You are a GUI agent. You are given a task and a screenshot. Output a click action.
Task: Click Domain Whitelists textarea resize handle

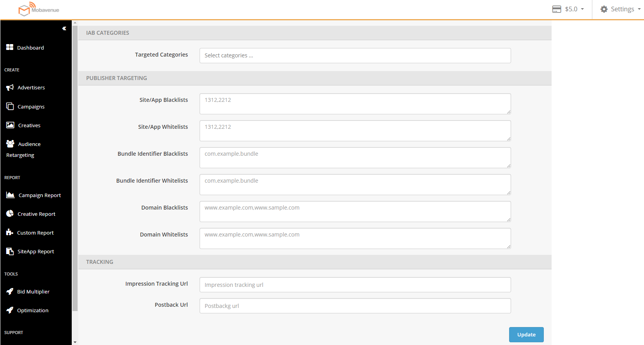[508, 246]
